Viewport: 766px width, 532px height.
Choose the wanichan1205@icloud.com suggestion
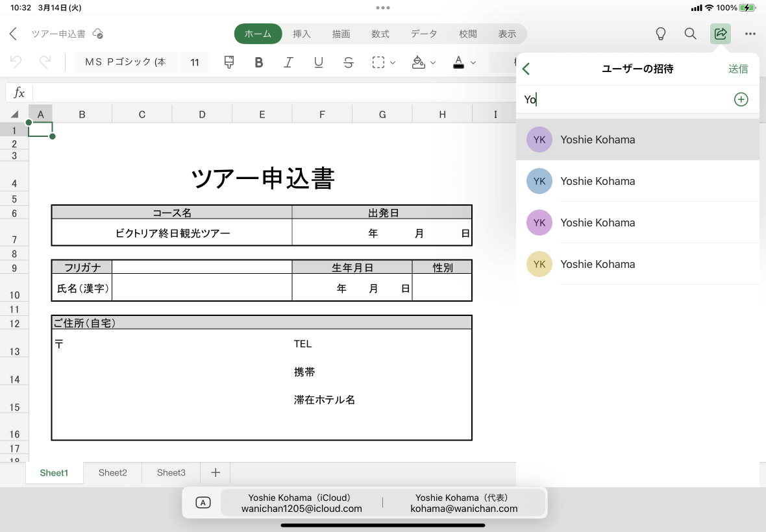(x=301, y=503)
